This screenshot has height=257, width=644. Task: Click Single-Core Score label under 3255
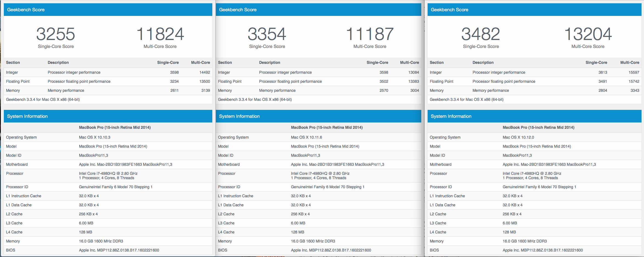(x=56, y=47)
